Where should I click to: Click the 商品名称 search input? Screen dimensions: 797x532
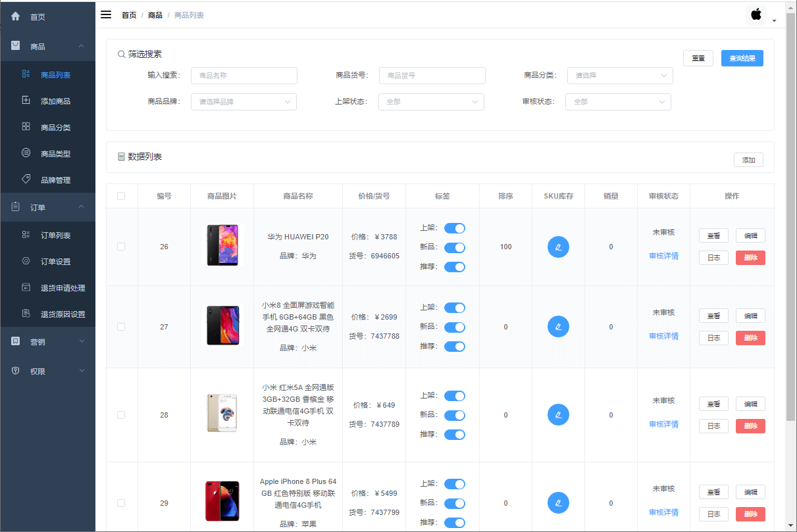click(x=244, y=76)
